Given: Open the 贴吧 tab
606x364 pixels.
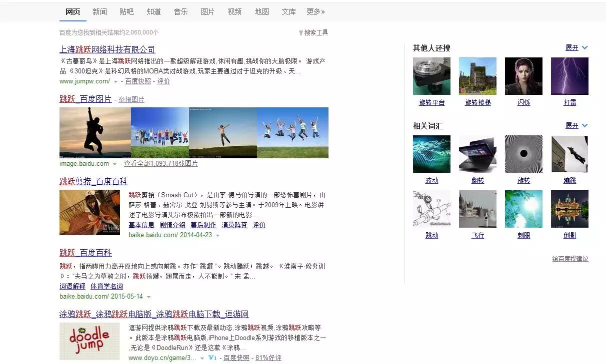Looking at the screenshot, I should (x=126, y=11).
